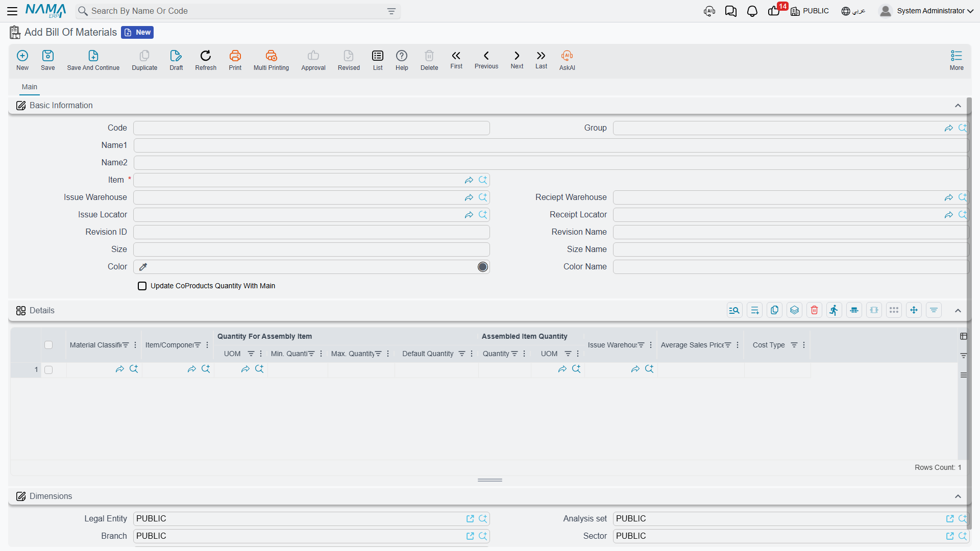Open Cost Type column filter
This screenshot has height=551, width=980.
click(794, 345)
